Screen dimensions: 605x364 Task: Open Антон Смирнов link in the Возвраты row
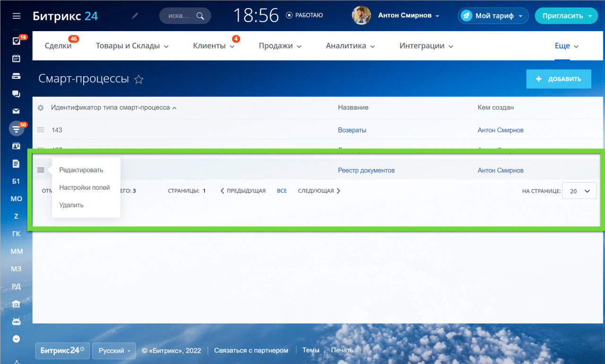(x=501, y=130)
